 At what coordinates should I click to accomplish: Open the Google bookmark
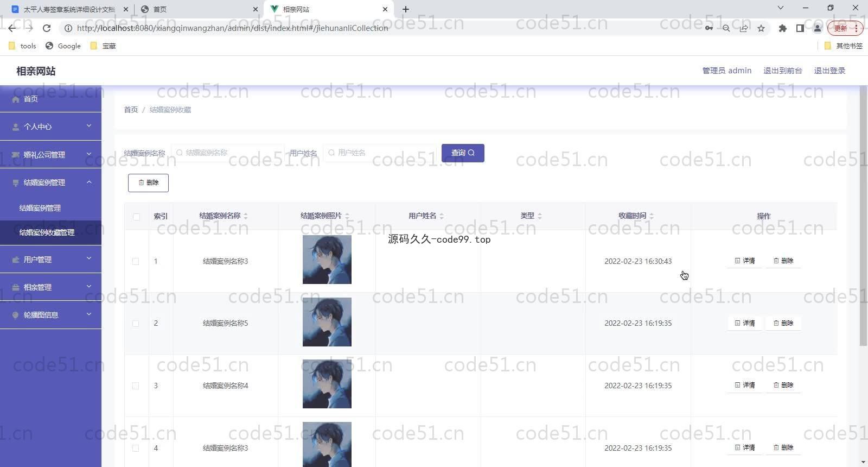pos(63,46)
